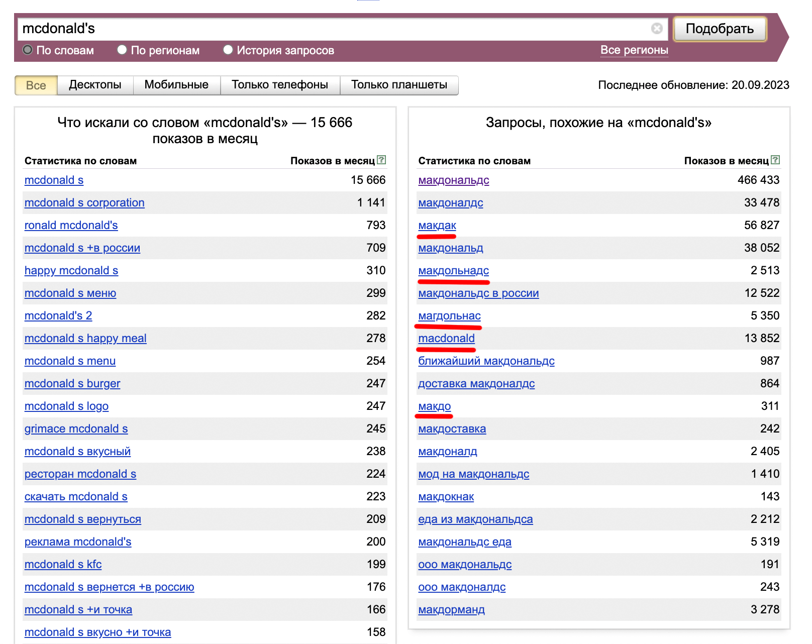Open the mcdonald s logo link
The height and width of the screenshot is (644, 812).
tap(66, 406)
